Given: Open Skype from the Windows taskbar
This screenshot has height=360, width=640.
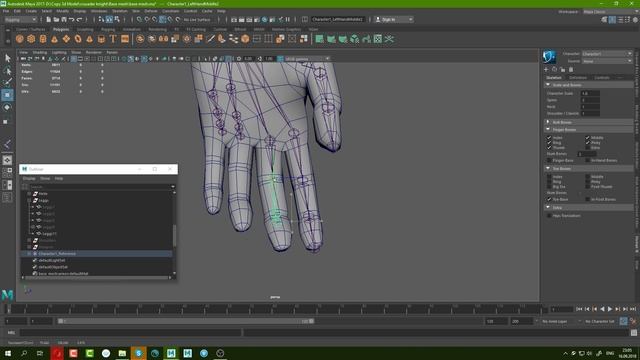Looking at the screenshot, I should point(138,353).
